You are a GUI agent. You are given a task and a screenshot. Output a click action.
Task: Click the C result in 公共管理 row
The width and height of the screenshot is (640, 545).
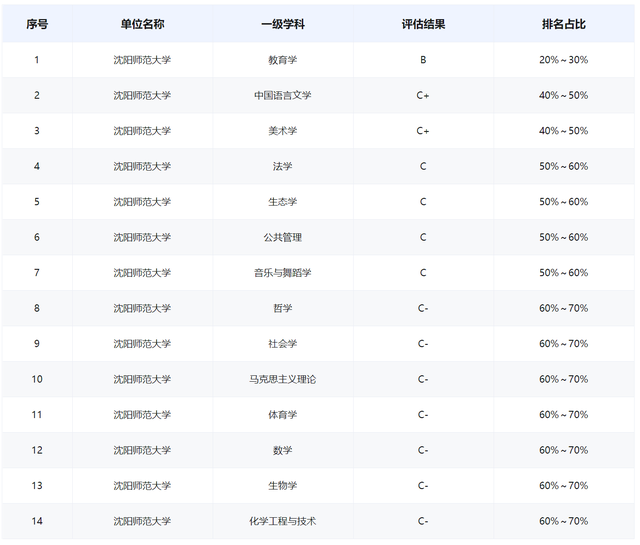click(423, 237)
